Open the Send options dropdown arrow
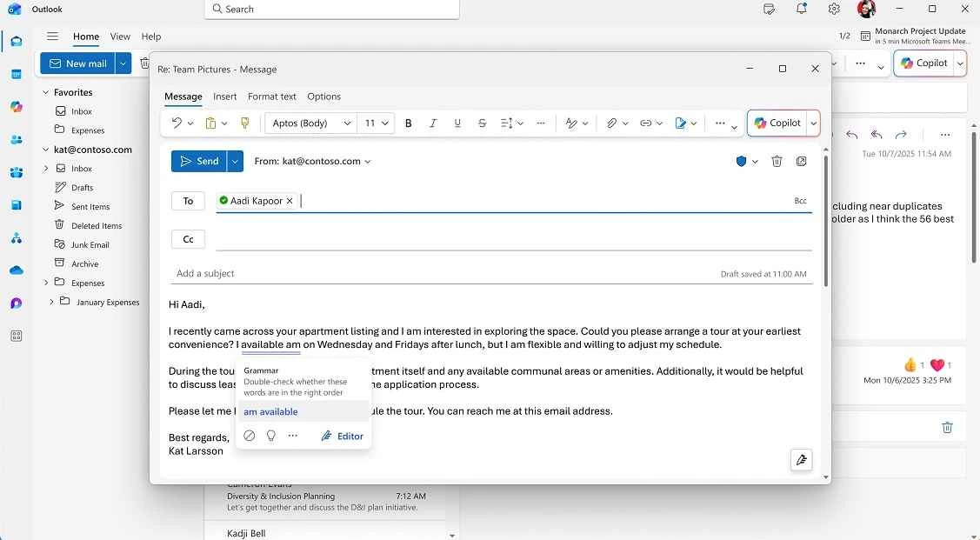The height and width of the screenshot is (540, 980). tap(235, 161)
